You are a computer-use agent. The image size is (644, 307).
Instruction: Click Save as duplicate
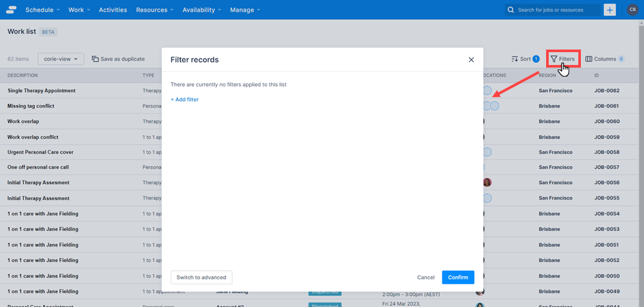click(118, 59)
